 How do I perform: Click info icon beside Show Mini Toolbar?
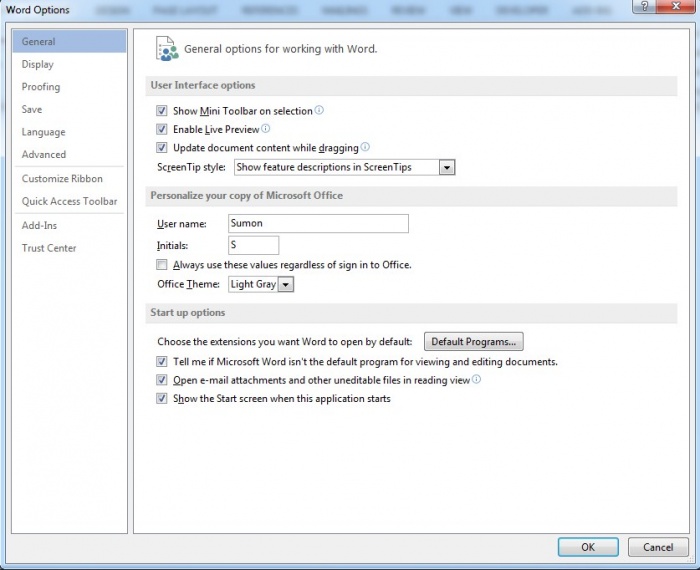[319, 110]
